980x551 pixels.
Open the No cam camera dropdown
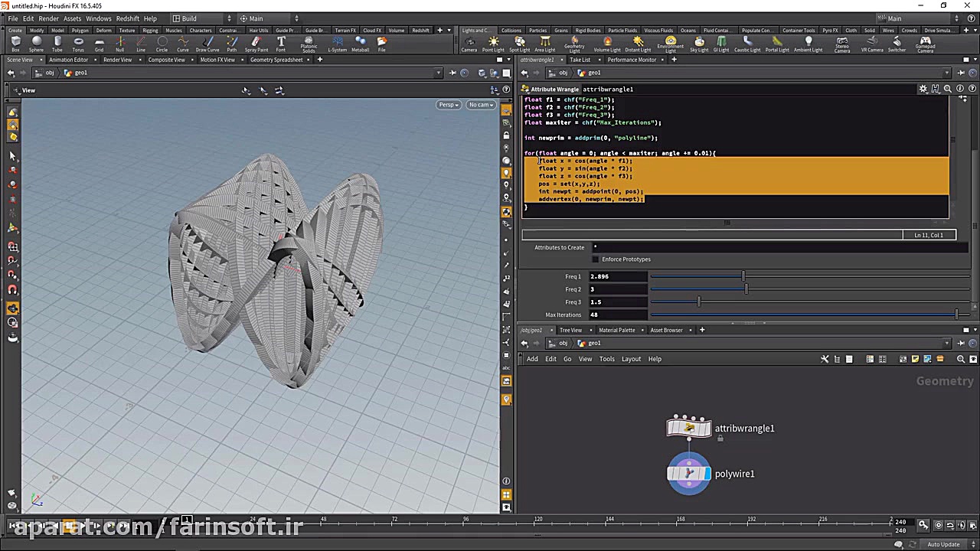point(481,105)
